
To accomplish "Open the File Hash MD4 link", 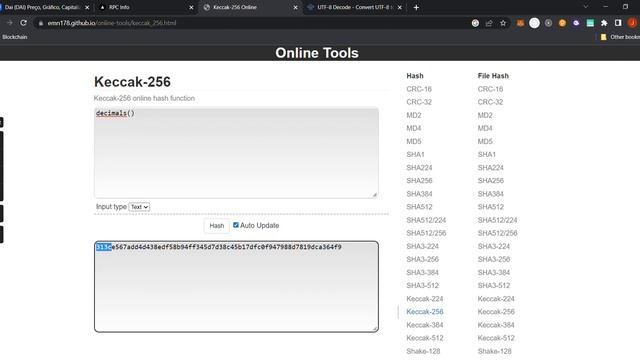I will click(485, 128).
